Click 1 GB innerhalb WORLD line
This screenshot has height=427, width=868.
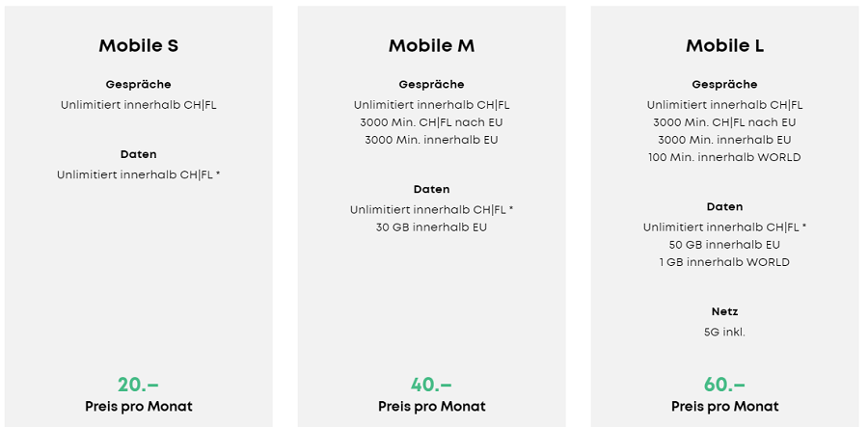point(724,262)
